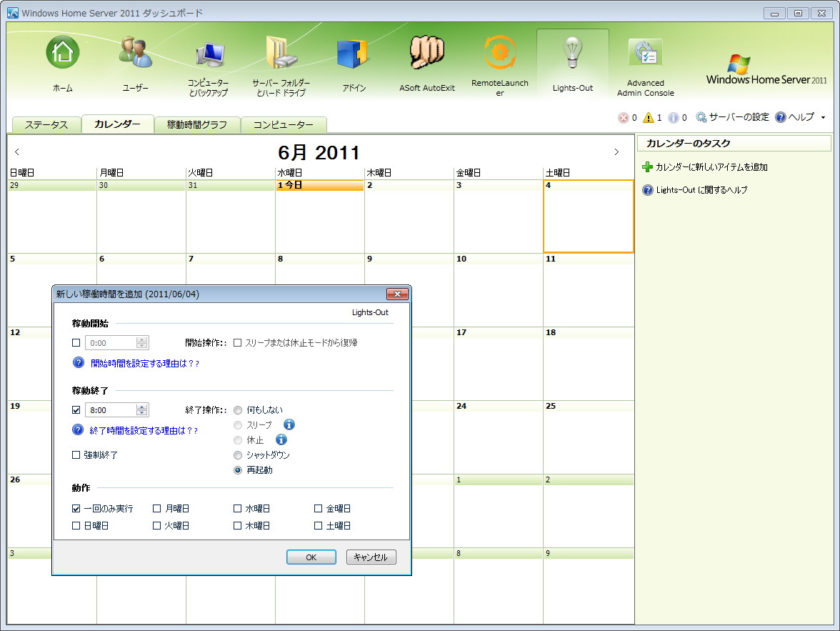This screenshot has height=631, width=840.
Task: Enable the 強制終了 checkbox
Action: tap(76, 454)
